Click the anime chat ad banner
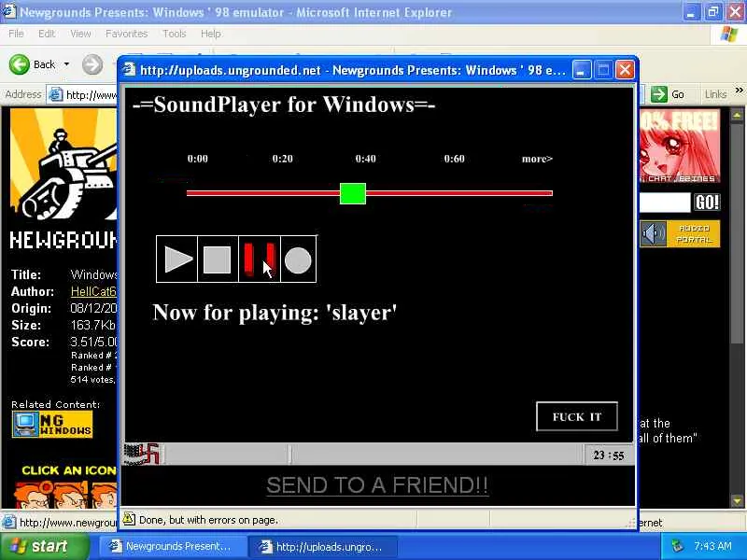747x560 pixels. 680,146
